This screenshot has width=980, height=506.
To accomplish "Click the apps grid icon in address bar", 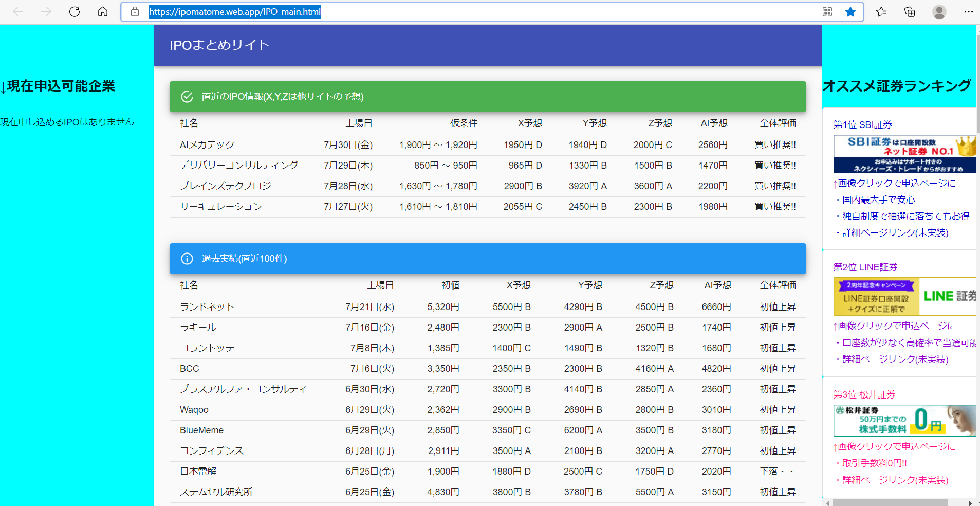I will pos(827,12).
